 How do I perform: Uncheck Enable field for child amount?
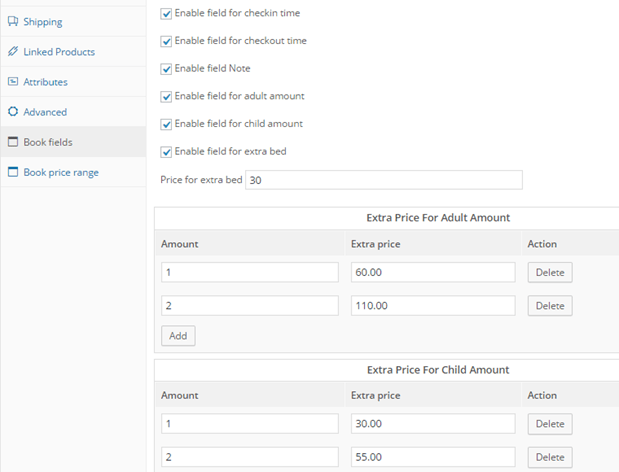[x=166, y=124]
